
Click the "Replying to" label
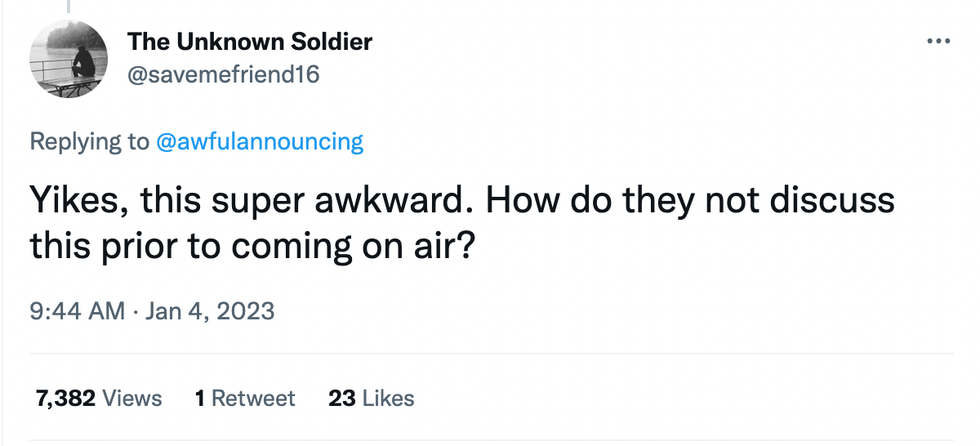click(x=89, y=141)
